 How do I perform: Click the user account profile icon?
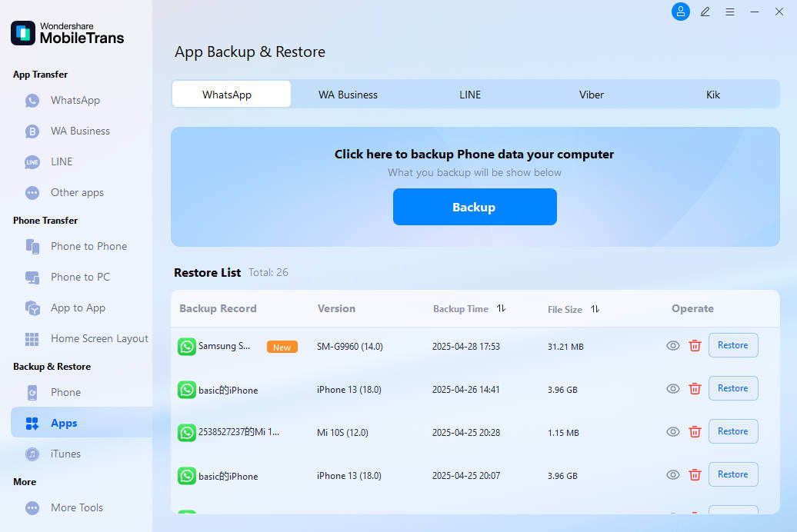(x=680, y=12)
